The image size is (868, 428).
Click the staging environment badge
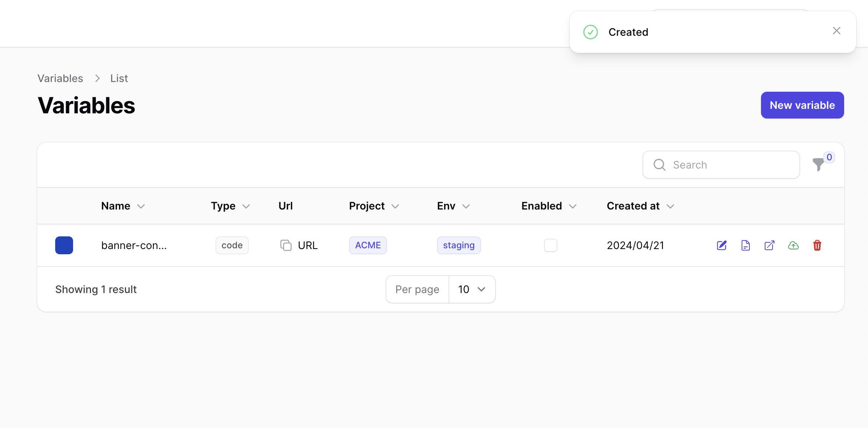tap(459, 245)
